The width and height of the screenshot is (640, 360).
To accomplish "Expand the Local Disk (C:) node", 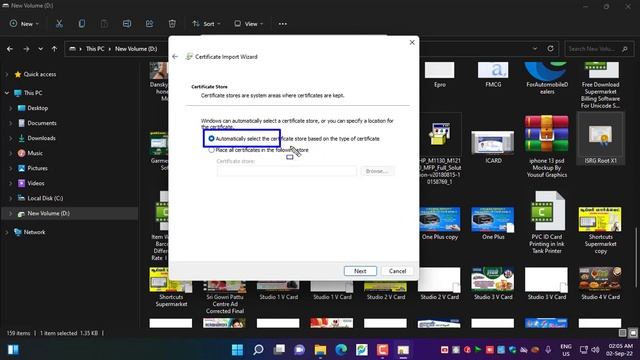I will click(x=11, y=198).
